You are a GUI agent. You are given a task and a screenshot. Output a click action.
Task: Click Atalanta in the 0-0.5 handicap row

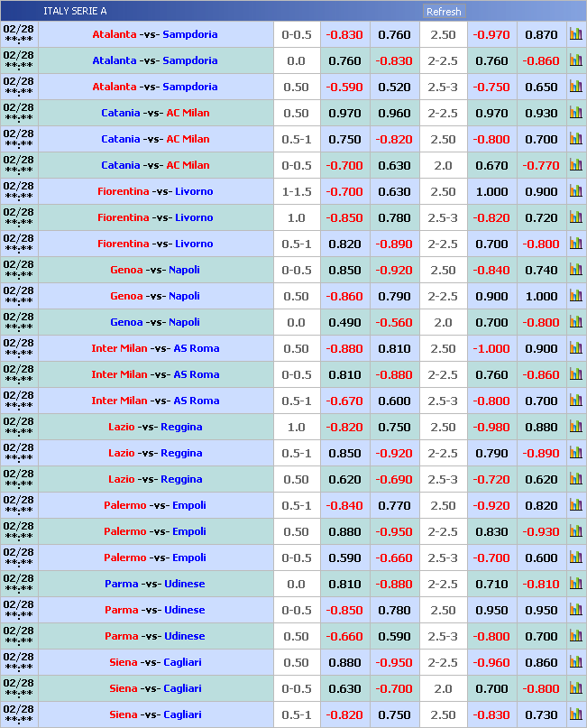coord(115,34)
